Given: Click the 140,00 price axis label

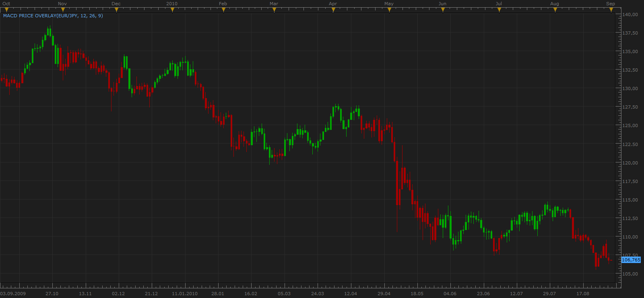Looking at the screenshot, I should [630, 14].
